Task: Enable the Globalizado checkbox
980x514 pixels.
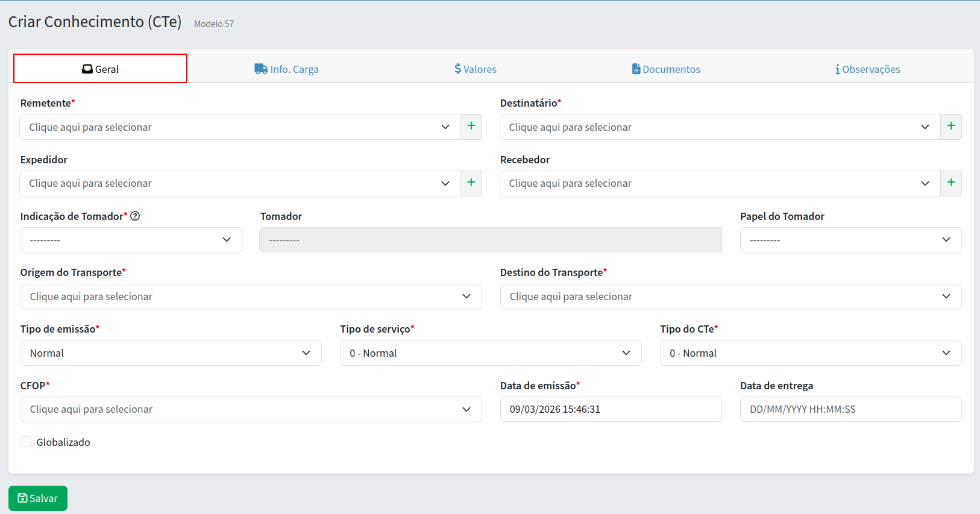Action: 26,442
